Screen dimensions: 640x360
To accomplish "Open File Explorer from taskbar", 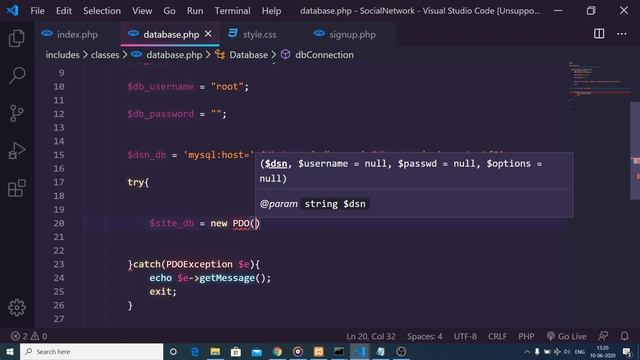I will (215, 351).
